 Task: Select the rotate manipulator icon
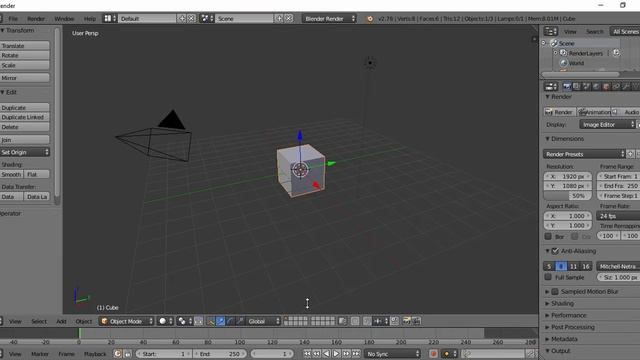[x=230, y=322]
